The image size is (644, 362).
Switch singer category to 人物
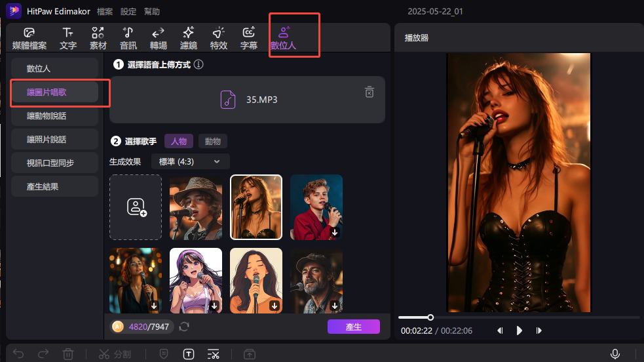point(179,142)
